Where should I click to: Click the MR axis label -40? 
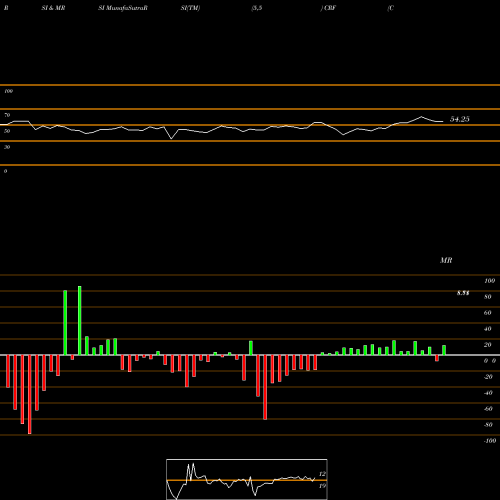pos(488,393)
